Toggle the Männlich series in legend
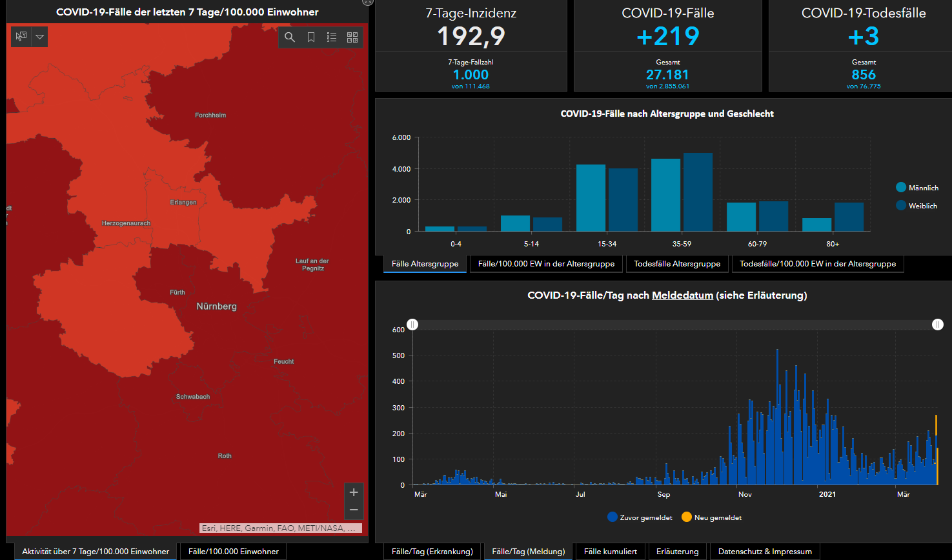This screenshot has width=952, height=560. (917, 188)
